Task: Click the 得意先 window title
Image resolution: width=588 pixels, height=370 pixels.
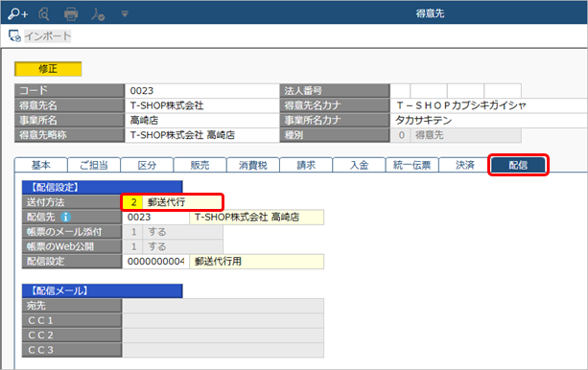Action: [x=430, y=13]
